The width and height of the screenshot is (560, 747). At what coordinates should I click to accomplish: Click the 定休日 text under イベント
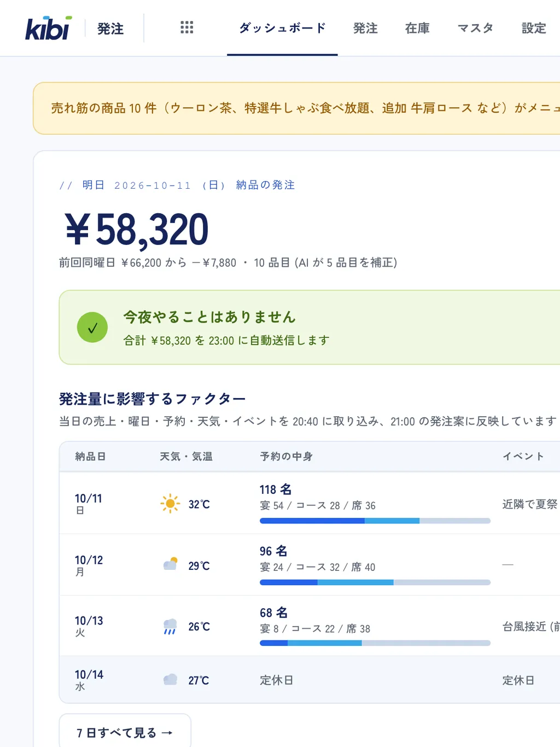point(518,680)
